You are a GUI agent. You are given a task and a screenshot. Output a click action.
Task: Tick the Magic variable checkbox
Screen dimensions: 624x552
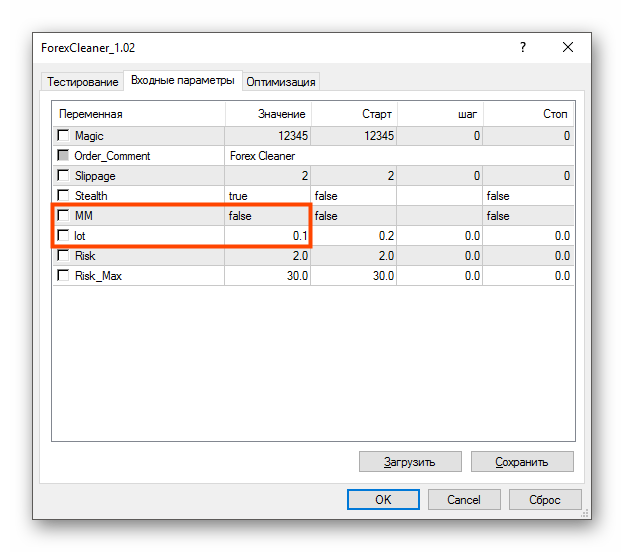tap(63, 135)
